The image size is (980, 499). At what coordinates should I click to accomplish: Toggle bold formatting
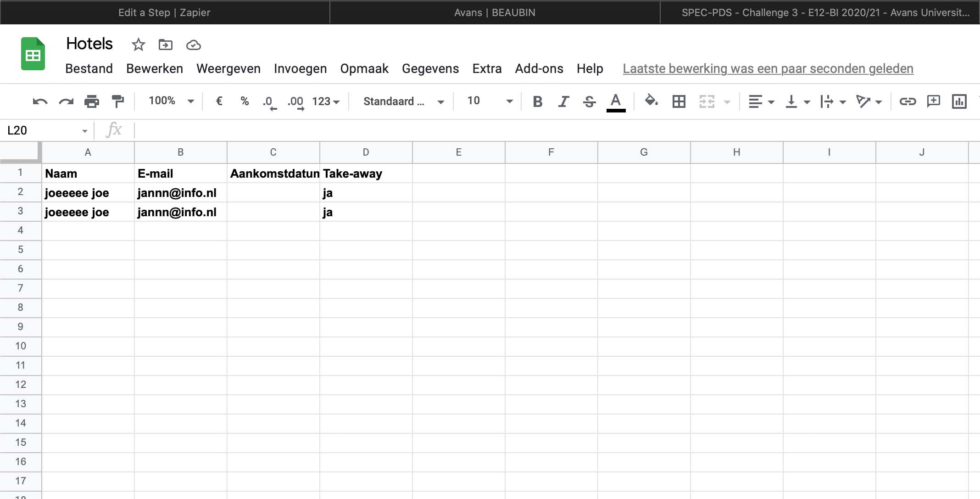(538, 101)
